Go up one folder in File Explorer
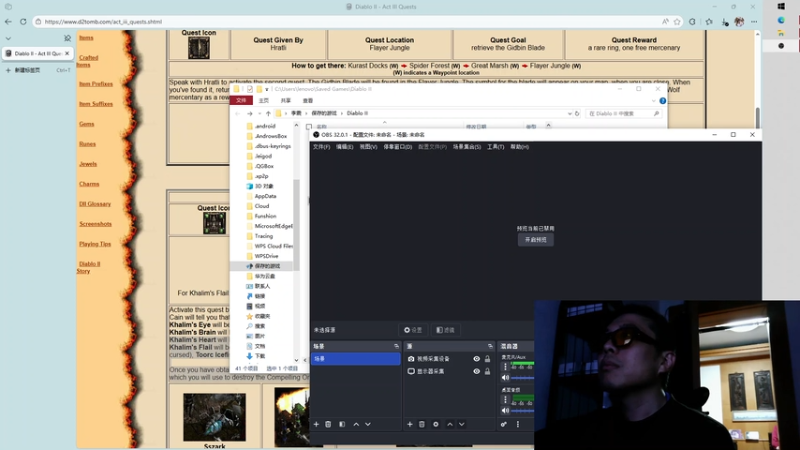Image resolution: width=800 pixels, height=450 pixels. 268,113
